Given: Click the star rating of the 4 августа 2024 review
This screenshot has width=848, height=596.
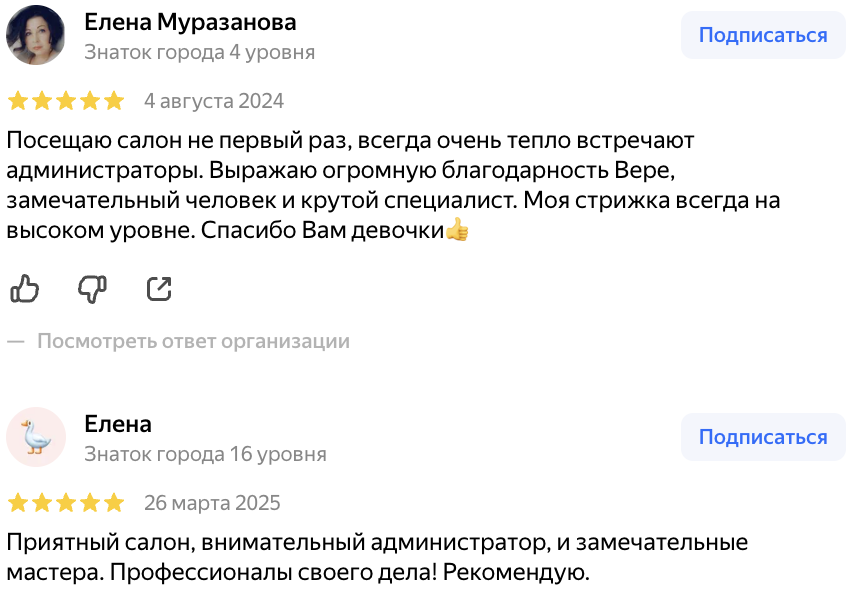Looking at the screenshot, I should pos(66,101).
